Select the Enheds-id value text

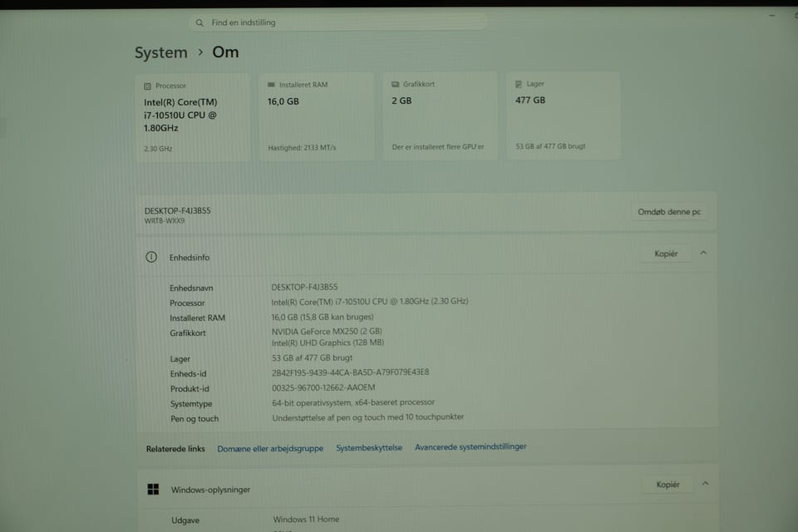pyautogui.click(x=350, y=372)
